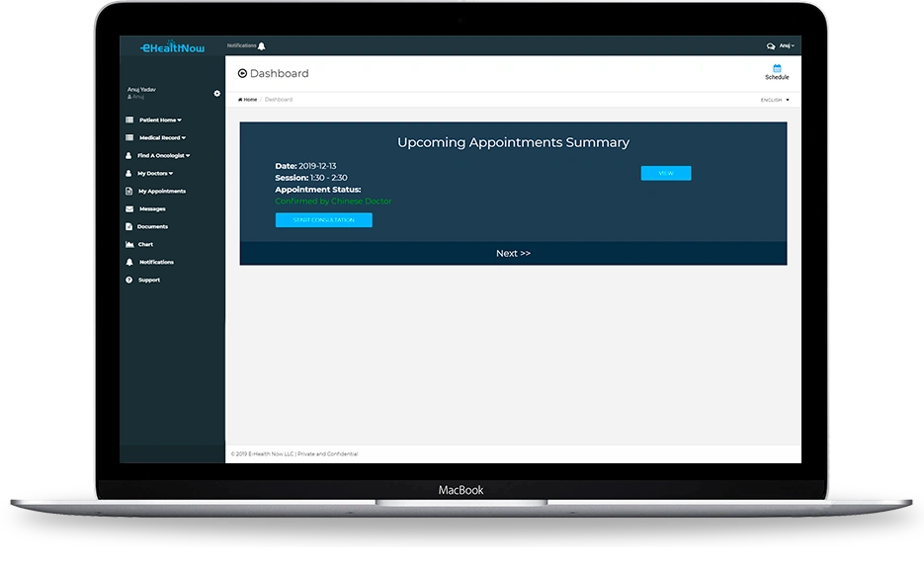This screenshot has height=567, width=924.
Task: Open the Support question-mark icon
Action: 128,281
